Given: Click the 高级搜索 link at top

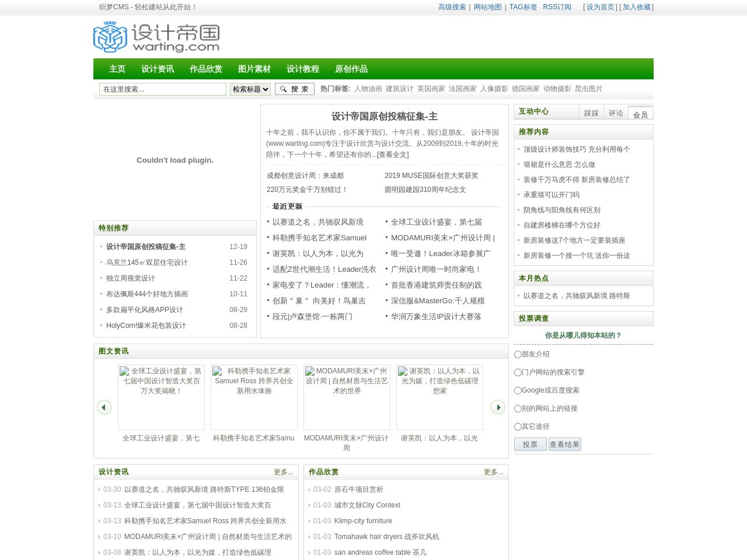Looking at the screenshot, I should [452, 7].
